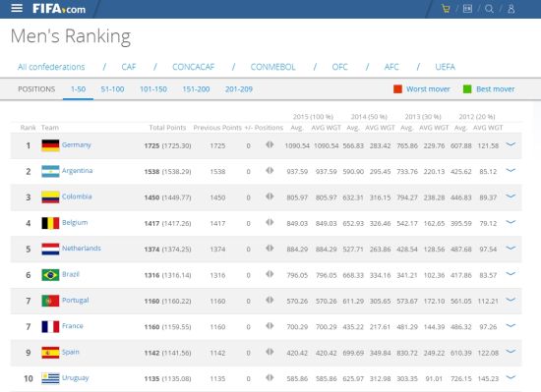Open the shopping cart icon
Image resolution: width=541 pixels, height=392 pixels.
coord(446,9)
